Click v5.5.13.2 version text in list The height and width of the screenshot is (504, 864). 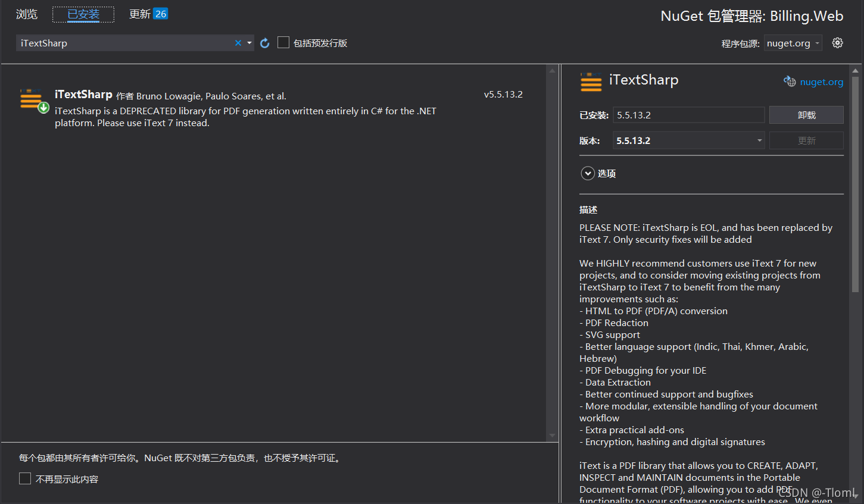pos(503,94)
